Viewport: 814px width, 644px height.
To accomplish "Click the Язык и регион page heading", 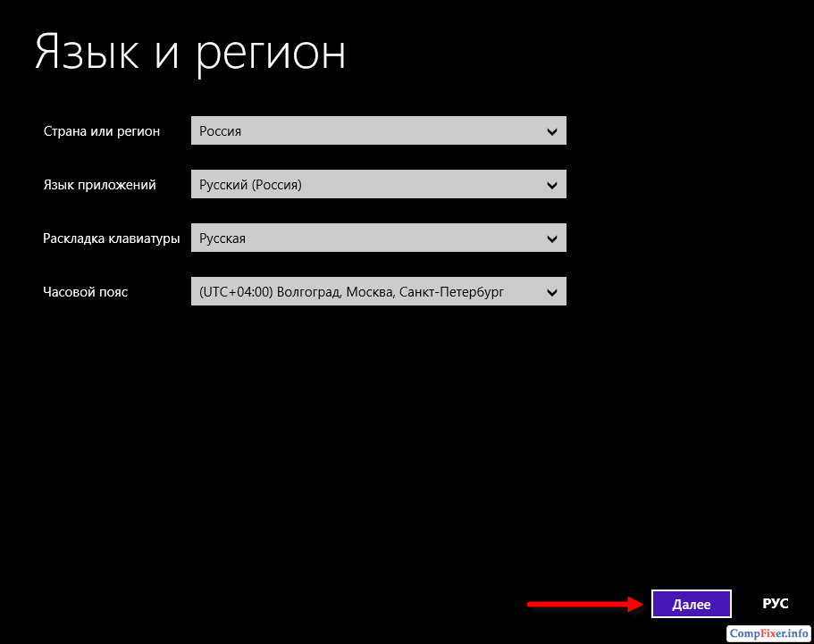I will coord(190,53).
